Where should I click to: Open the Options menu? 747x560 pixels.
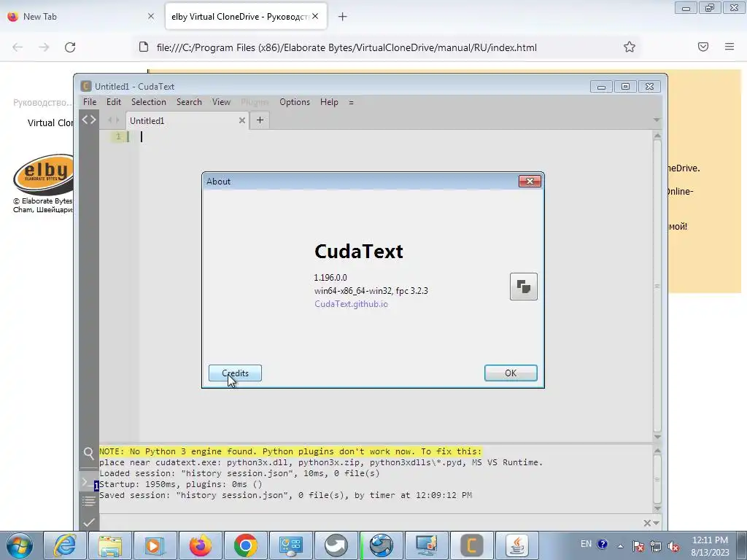click(x=295, y=102)
